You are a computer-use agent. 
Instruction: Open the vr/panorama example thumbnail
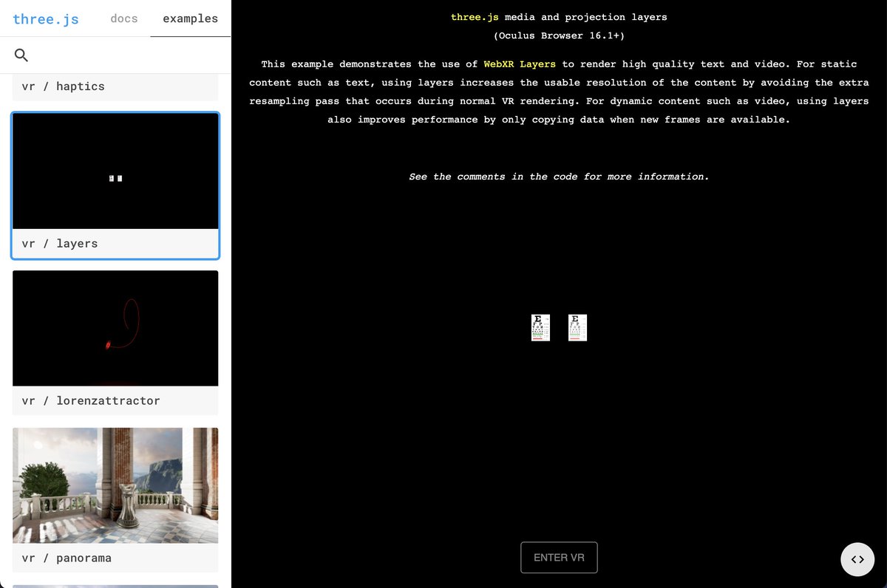[x=115, y=485]
